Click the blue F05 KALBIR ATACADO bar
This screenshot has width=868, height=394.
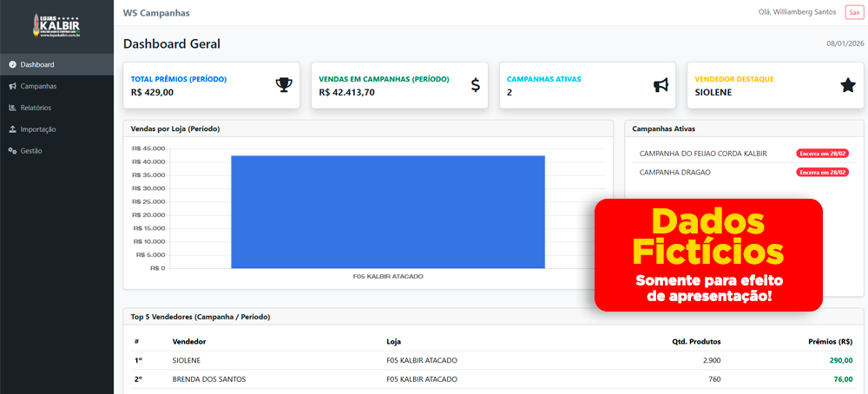(x=388, y=212)
